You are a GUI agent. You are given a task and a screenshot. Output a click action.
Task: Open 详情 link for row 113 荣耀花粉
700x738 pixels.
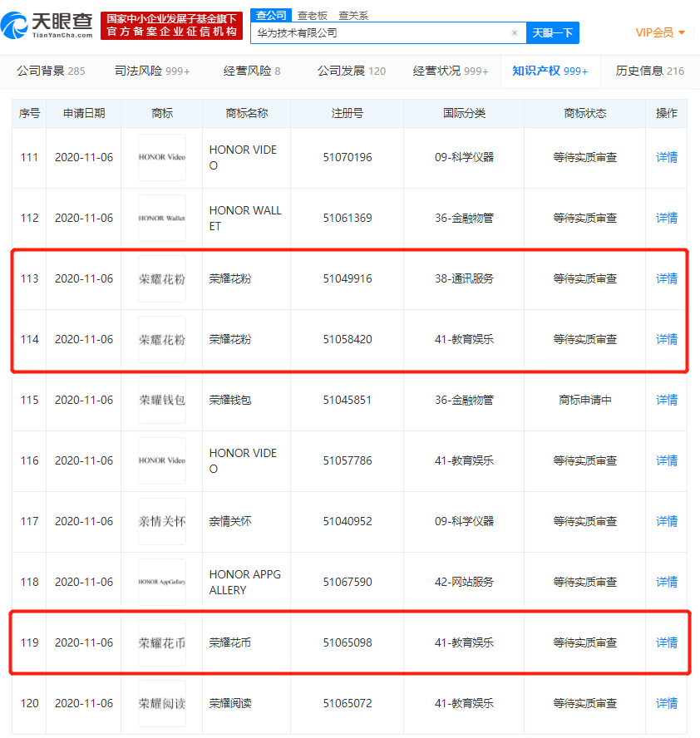click(667, 278)
